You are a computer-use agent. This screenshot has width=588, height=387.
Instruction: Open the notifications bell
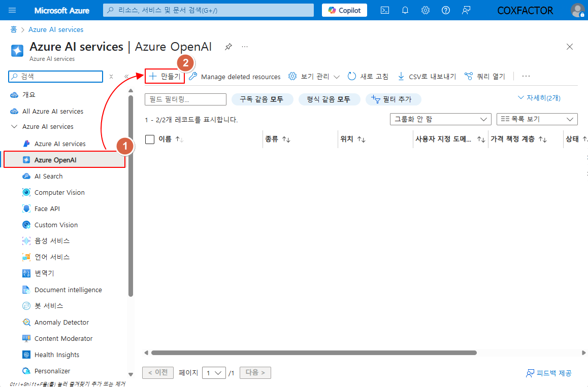[x=405, y=10]
